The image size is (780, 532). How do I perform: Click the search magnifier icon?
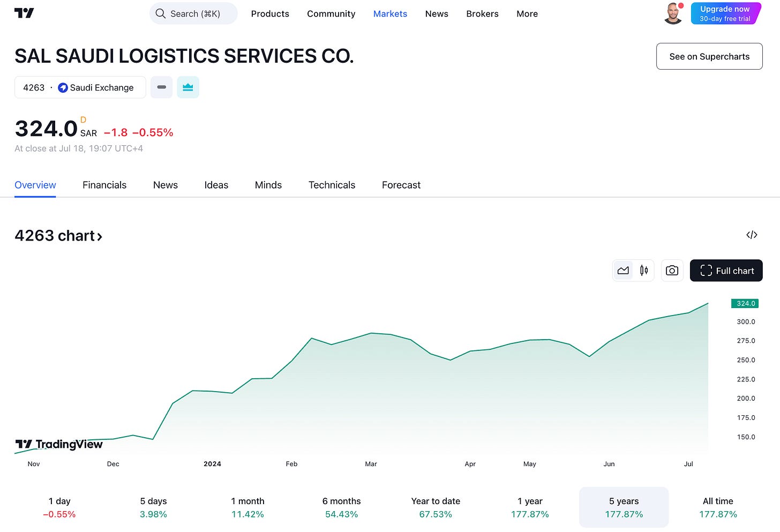pyautogui.click(x=160, y=13)
